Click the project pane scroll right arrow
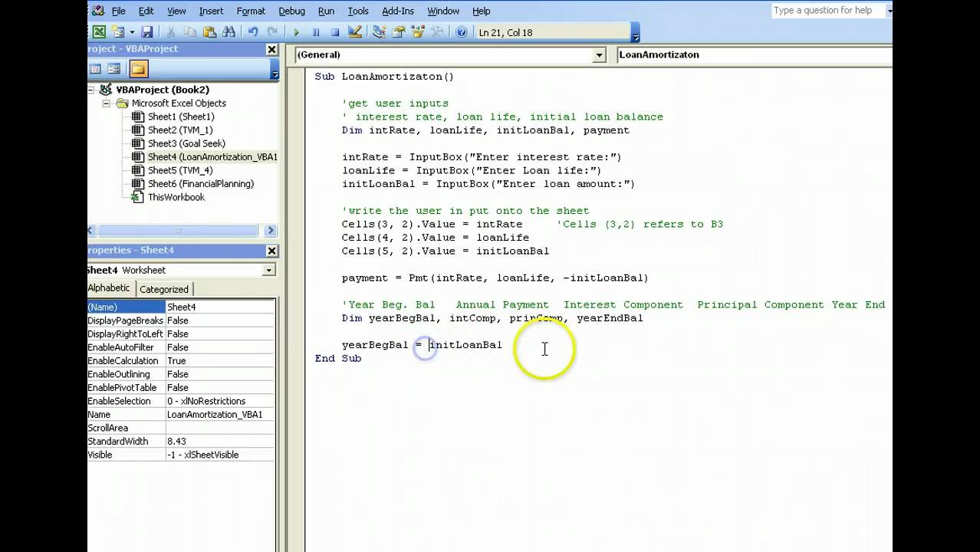Screen dimensions: 980x552 (x=270, y=230)
